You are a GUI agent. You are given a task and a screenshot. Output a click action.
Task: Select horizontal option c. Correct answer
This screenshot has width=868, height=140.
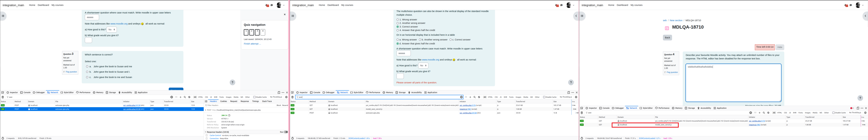(x=451, y=40)
